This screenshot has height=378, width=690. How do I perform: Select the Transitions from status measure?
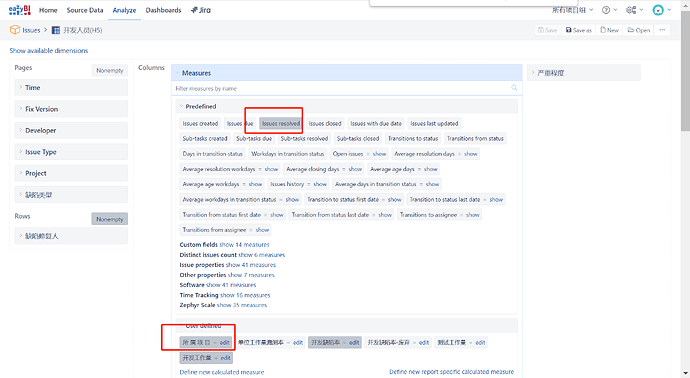475,139
